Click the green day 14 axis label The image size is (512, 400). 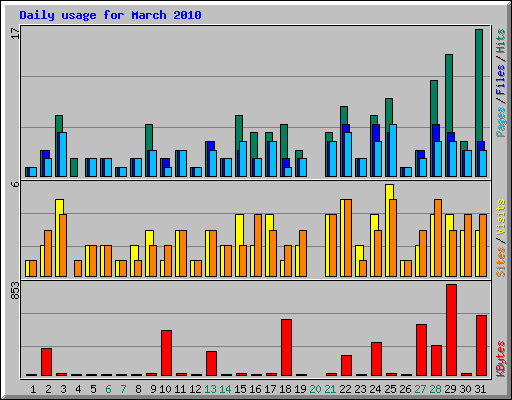225,389
